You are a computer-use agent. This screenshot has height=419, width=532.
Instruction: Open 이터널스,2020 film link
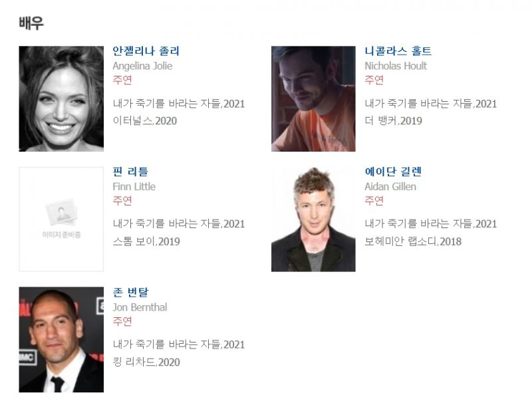(145, 121)
